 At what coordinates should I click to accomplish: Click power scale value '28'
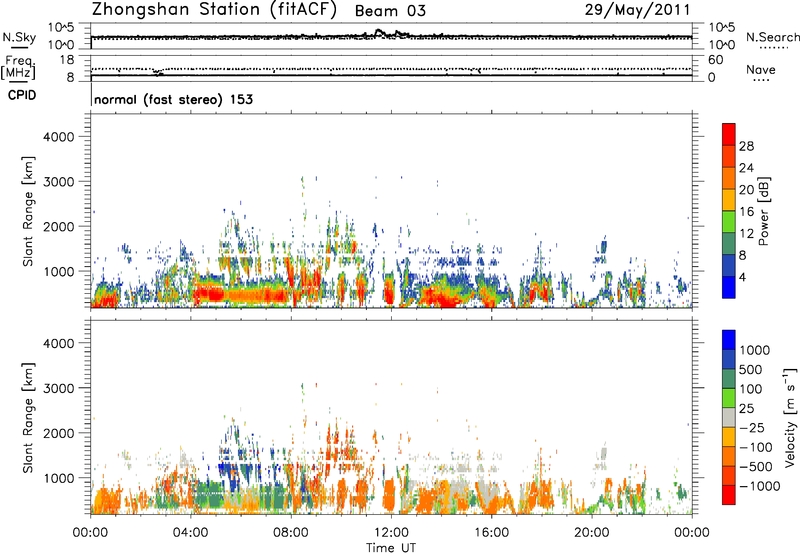pos(746,146)
